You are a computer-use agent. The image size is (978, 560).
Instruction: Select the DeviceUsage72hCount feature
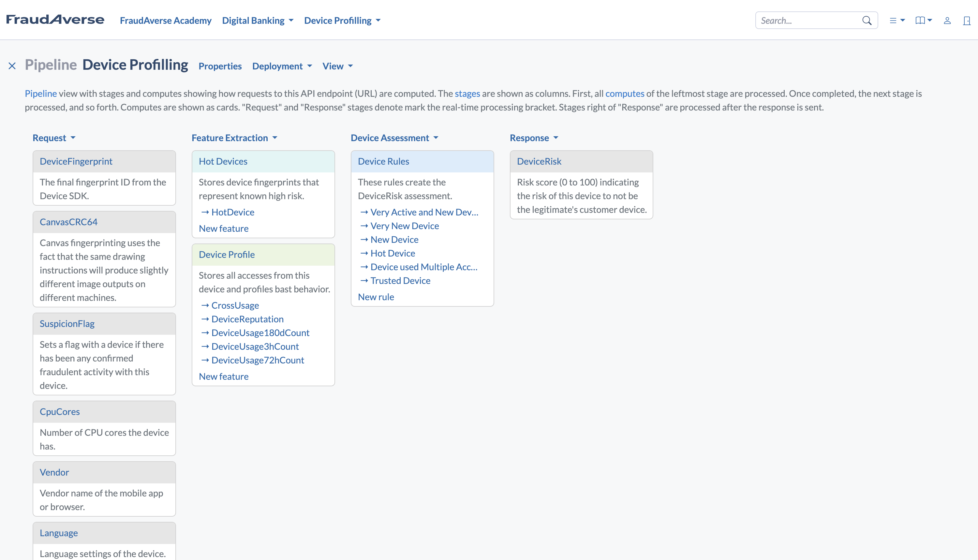[x=258, y=360]
